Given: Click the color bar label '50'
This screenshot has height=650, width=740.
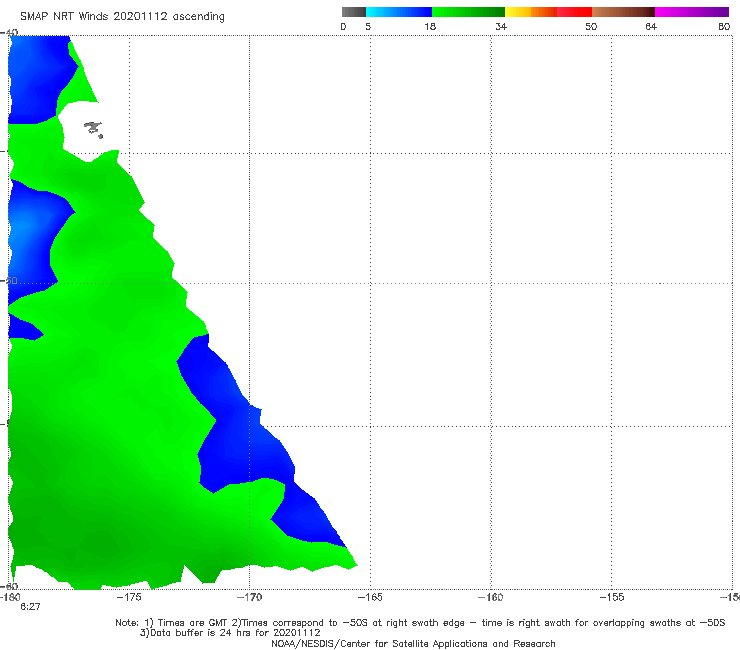Looking at the screenshot, I should (x=591, y=27).
